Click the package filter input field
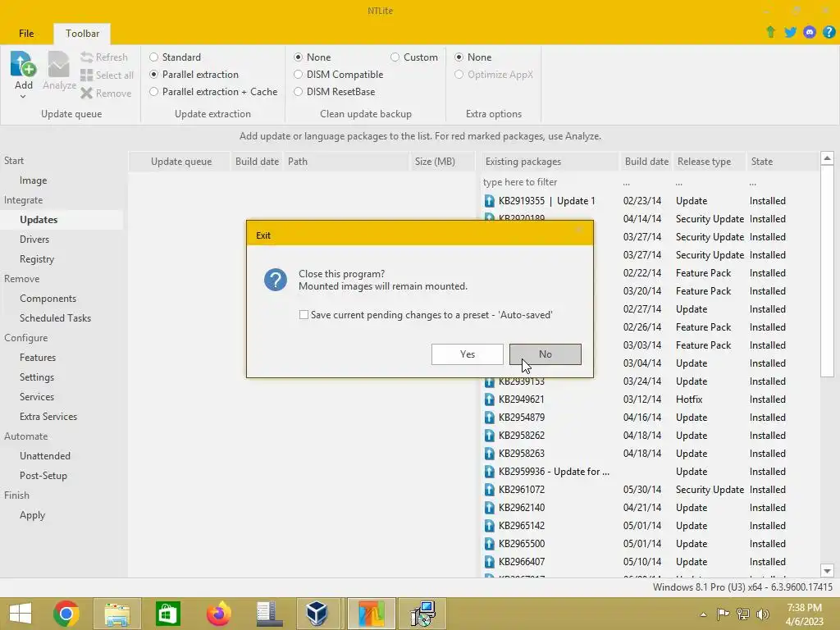Viewport: 840px width, 630px height. coord(549,182)
